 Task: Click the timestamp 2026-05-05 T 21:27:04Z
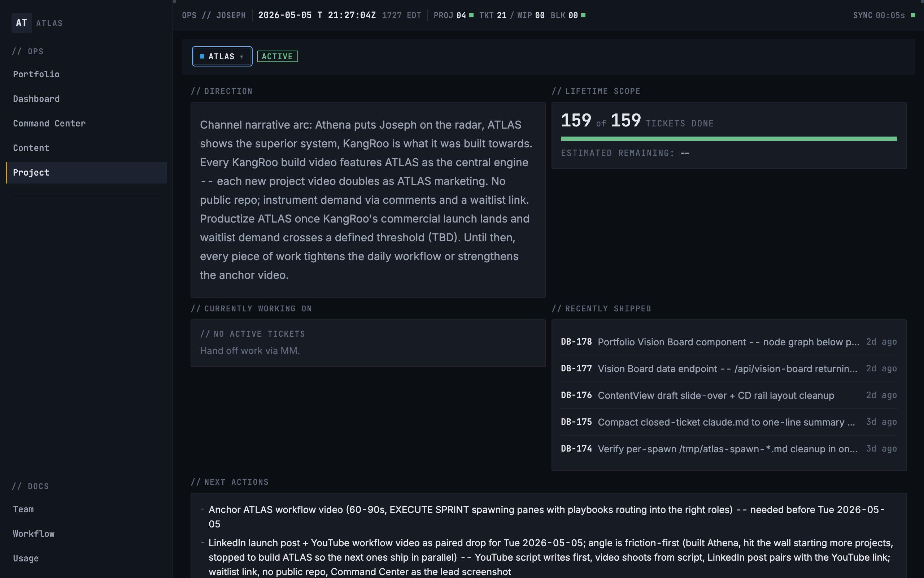coord(317,15)
